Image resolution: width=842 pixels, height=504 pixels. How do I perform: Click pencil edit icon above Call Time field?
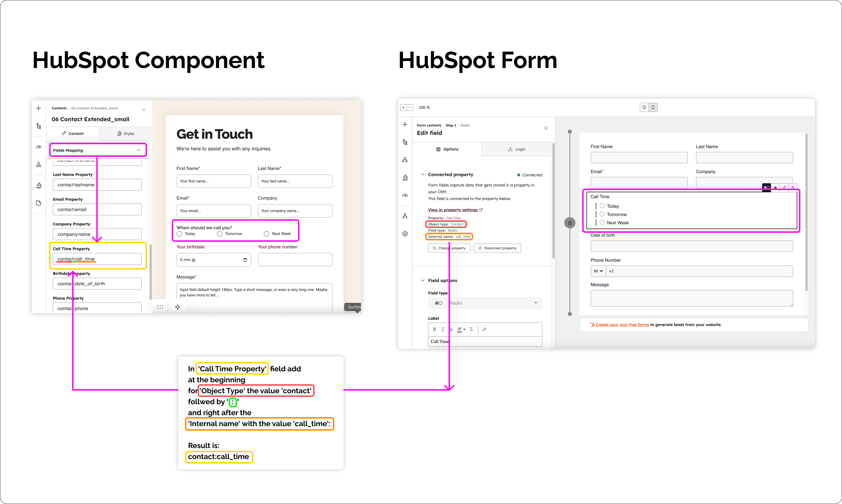click(x=784, y=187)
